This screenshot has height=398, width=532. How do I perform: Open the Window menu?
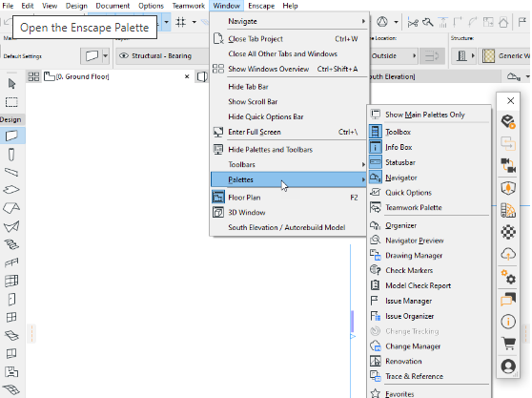tap(226, 6)
